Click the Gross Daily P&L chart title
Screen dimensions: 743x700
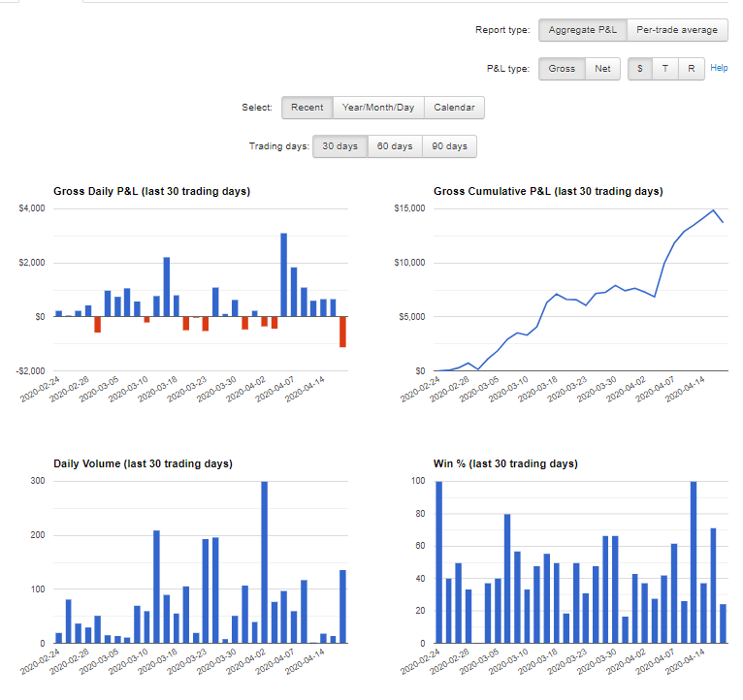(151, 191)
